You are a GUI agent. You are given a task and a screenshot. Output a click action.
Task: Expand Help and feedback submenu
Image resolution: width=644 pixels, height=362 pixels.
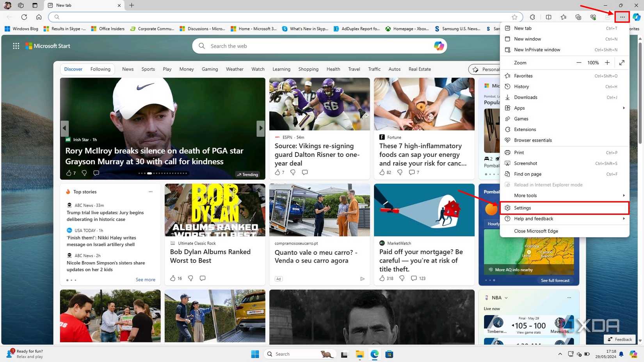pyautogui.click(x=565, y=219)
